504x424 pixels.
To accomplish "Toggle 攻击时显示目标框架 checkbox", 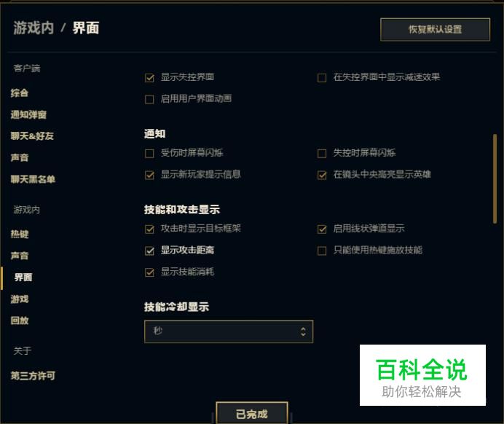I will click(149, 229).
